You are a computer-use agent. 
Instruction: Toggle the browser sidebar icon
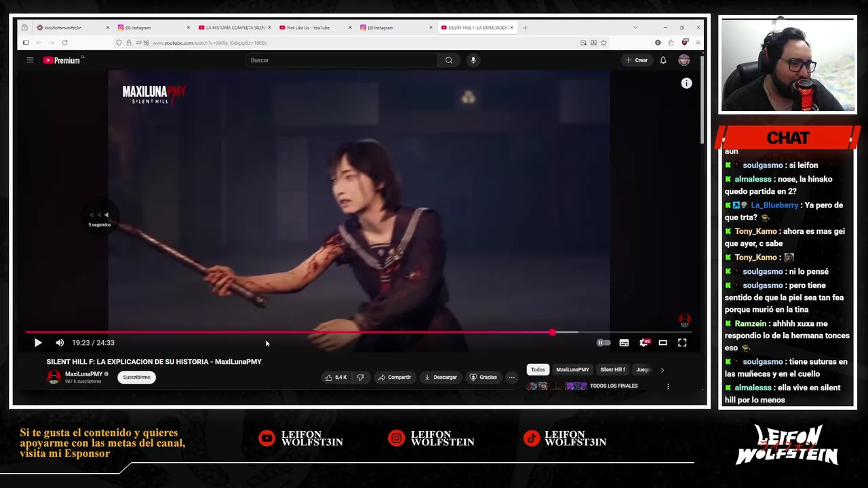point(26,43)
